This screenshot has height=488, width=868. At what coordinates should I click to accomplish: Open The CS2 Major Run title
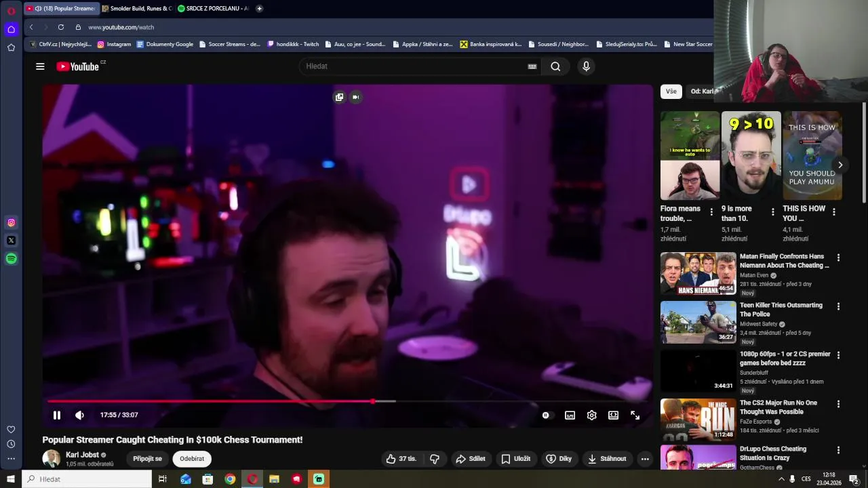tap(778, 407)
